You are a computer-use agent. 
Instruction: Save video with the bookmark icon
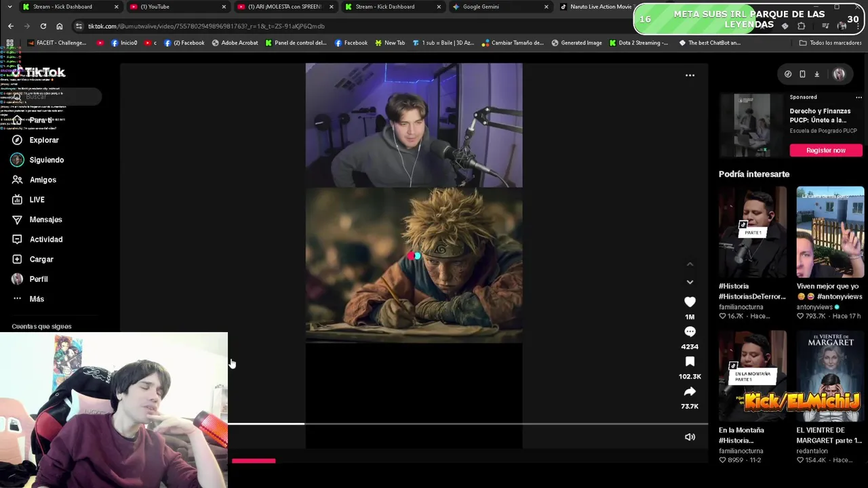[690, 361]
